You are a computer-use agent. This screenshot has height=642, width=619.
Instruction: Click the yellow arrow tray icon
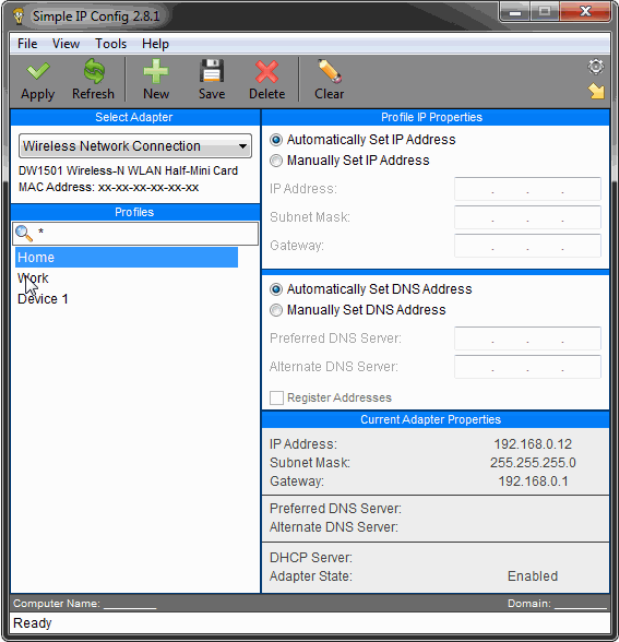click(x=596, y=91)
